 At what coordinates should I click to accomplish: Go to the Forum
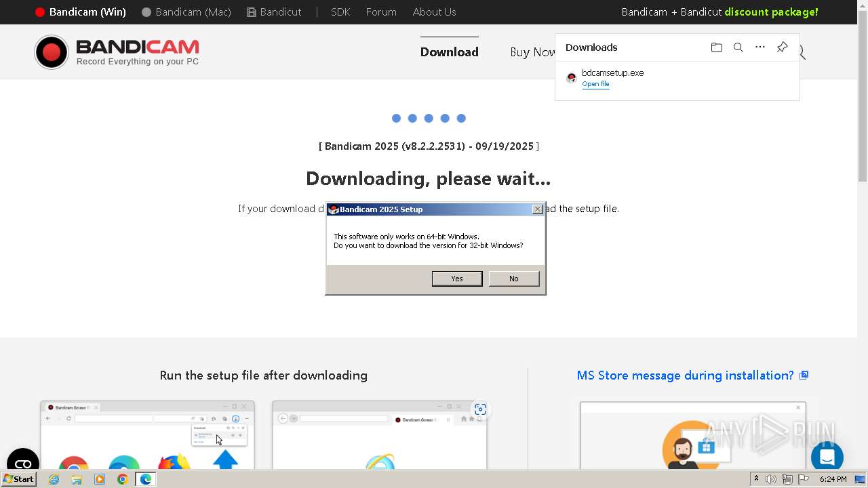tap(381, 12)
